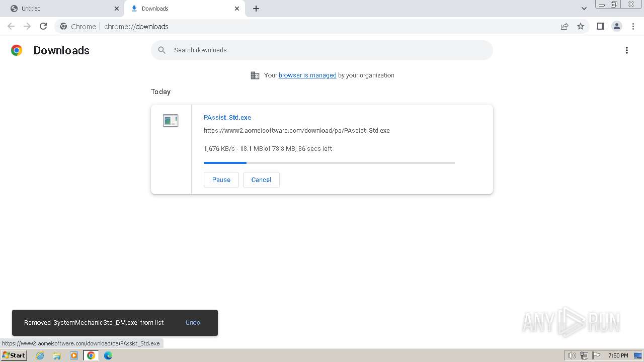The image size is (644, 362).
Task: Open the tab search dropdown arrow
Action: pyautogui.click(x=584, y=9)
